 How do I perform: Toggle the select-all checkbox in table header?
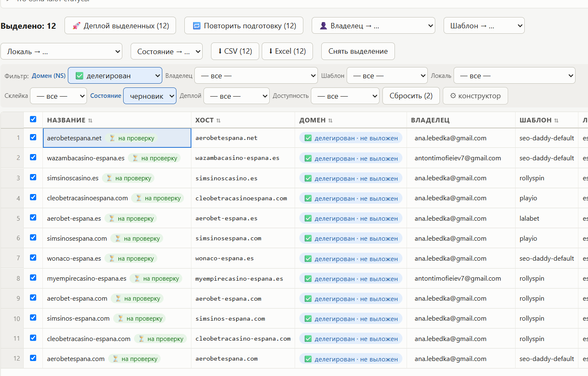click(x=33, y=120)
